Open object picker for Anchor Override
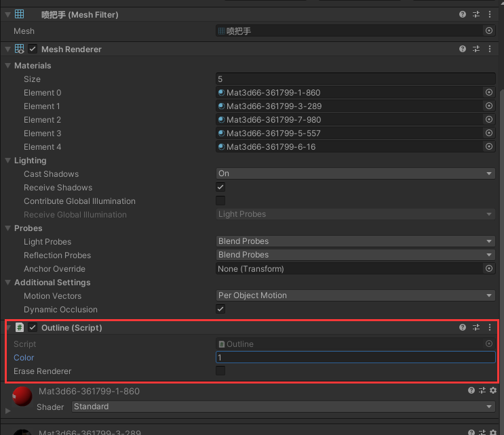Screen dimensions: 504x435 pyautogui.click(x=489, y=268)
